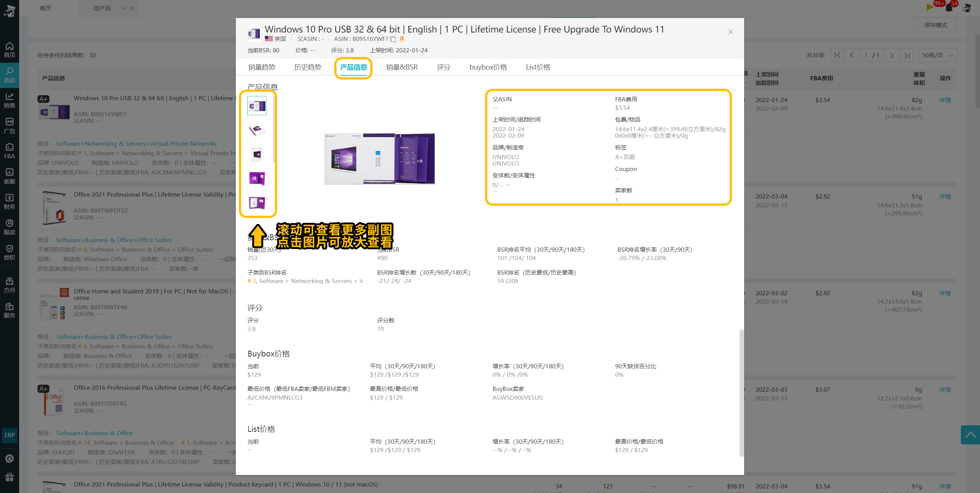Click the back-to-top arrow button
Viewport: 980px width, 493px height.
coord(970,435)
